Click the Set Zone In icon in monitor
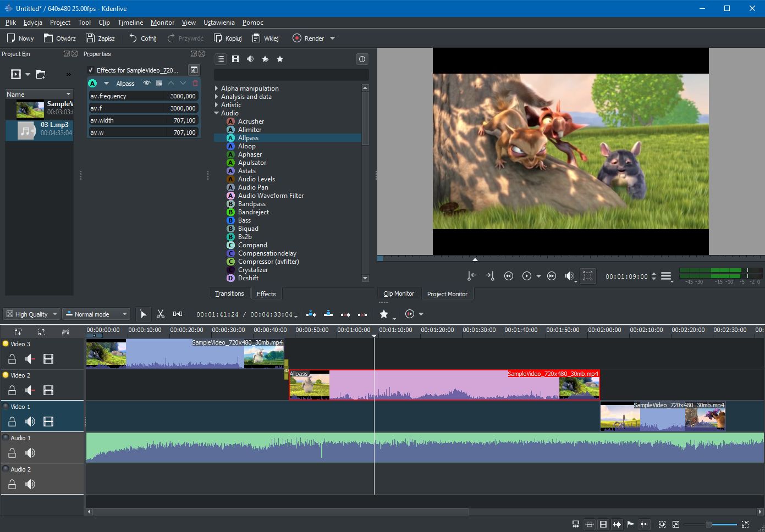This screenshot has width=765, height=532. point(471,276)
